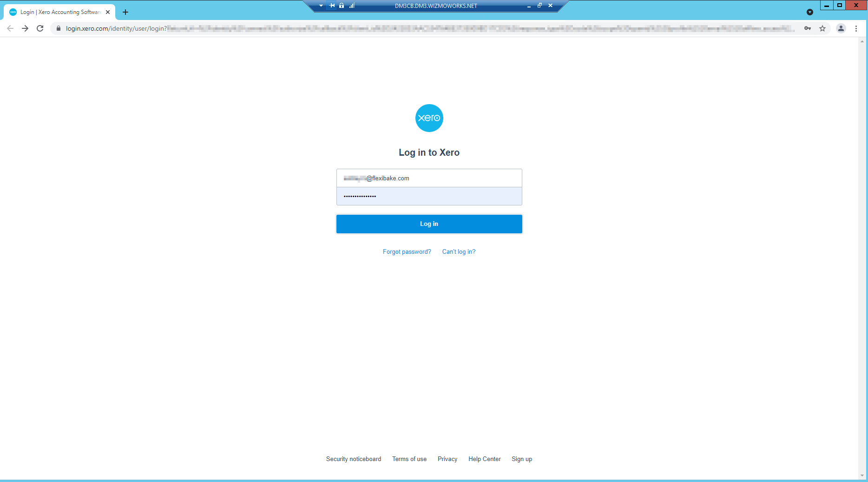Open the Privacy footer link
Viewport: 868px width, 482px height.
[447, 459]
